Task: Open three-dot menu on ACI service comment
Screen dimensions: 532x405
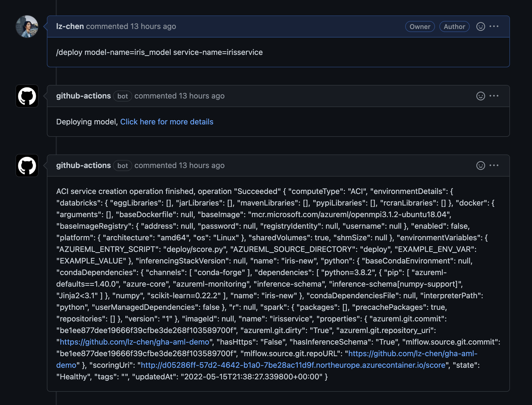Action: click(494, 166)
